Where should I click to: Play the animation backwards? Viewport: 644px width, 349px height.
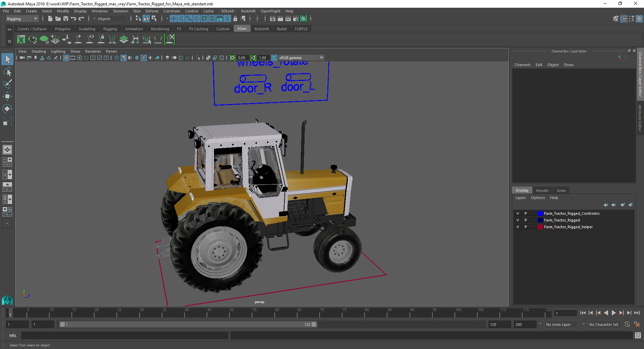(606, 313)
